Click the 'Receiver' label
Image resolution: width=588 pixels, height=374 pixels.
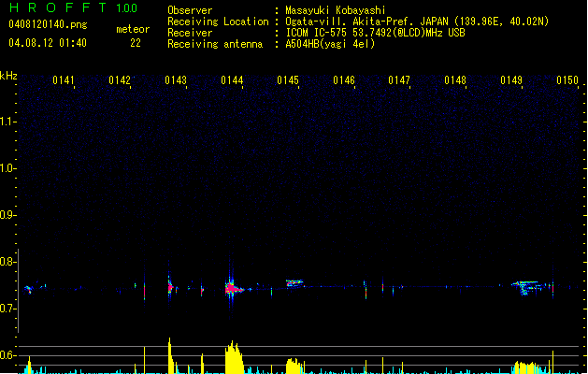click(x=190, y=33)
